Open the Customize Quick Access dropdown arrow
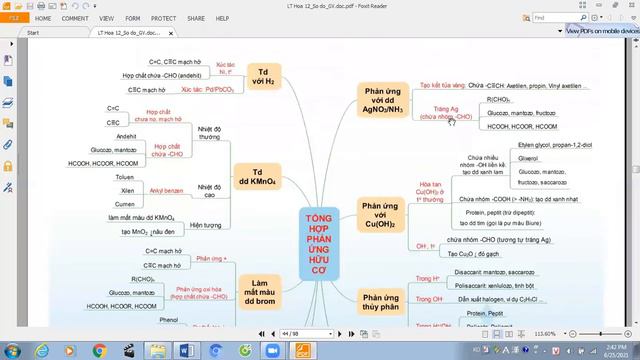 (x=95, y=6)
